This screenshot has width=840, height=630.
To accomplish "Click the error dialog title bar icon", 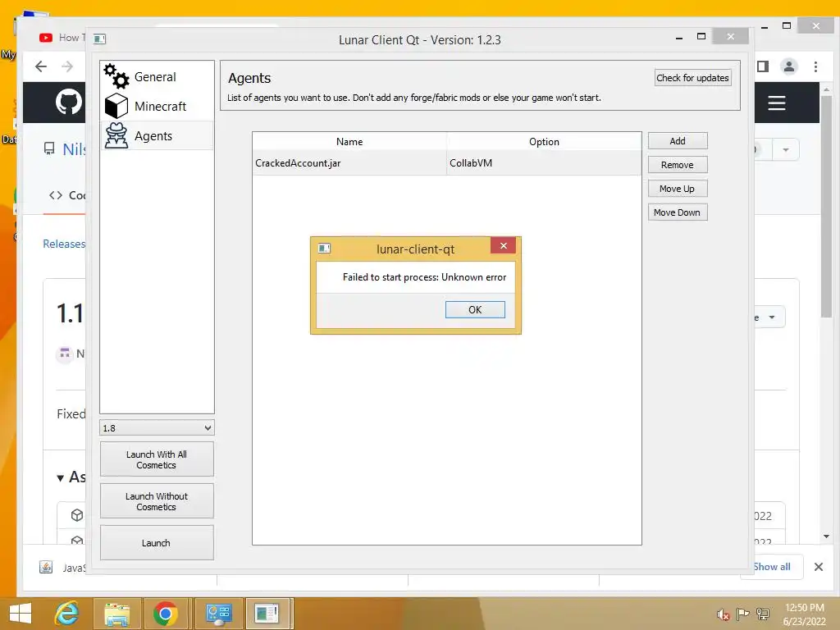I will [324, 248].
